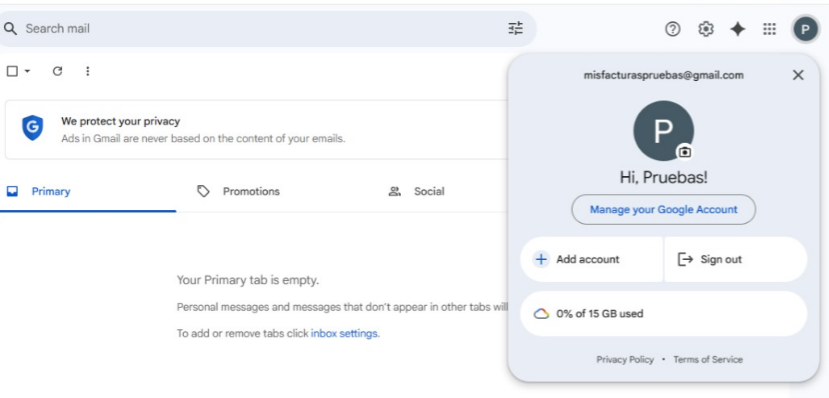Open search filter options icon
829x398 pixels.
pos(515,29)
